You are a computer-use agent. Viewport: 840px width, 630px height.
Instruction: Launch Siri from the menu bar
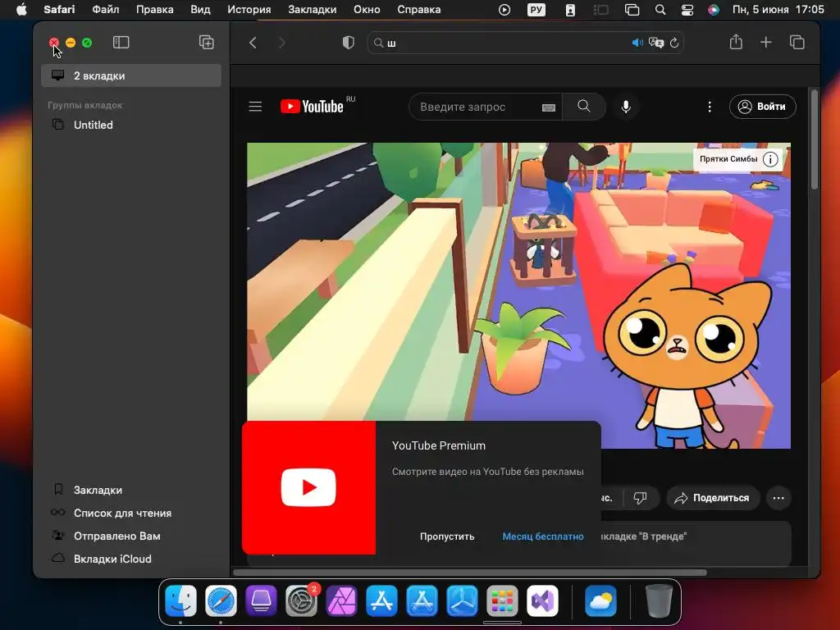pos(714,10)
